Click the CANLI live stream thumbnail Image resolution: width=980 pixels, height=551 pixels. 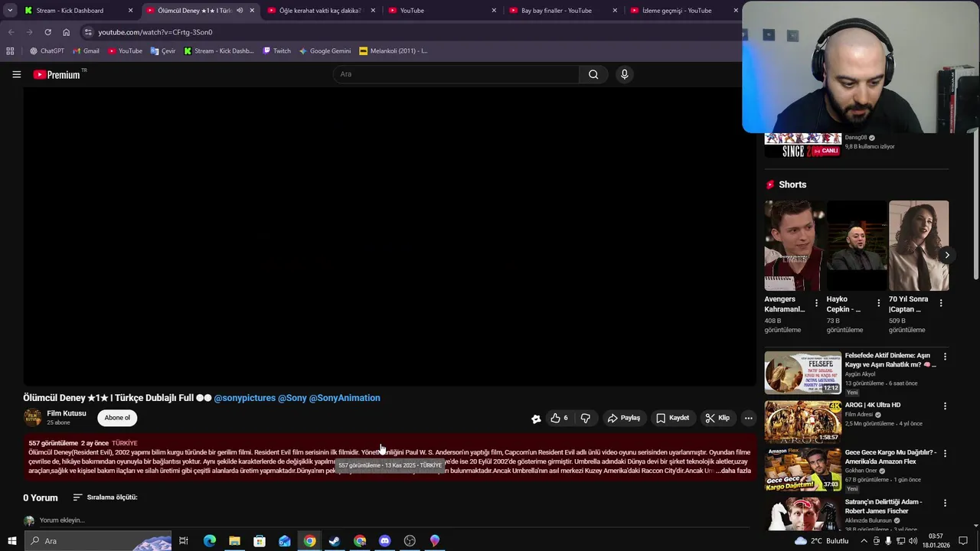point(802,145)
